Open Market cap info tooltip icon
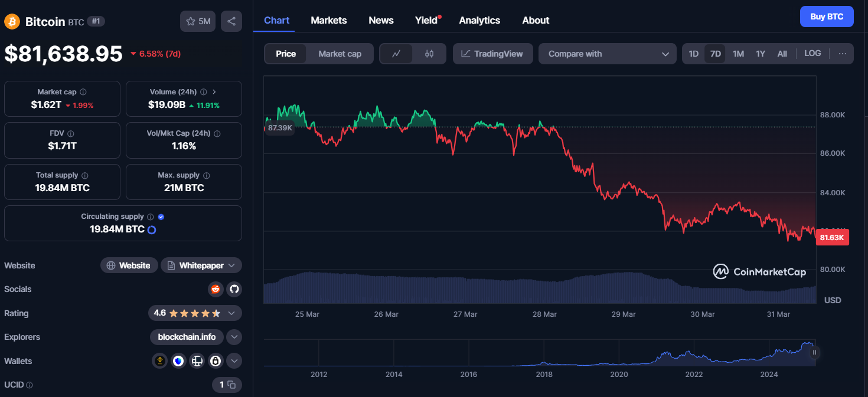 tap(83, 92)
